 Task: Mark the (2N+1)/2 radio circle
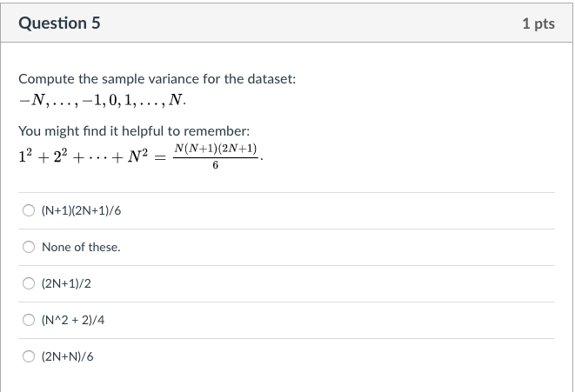coord(29,283)
